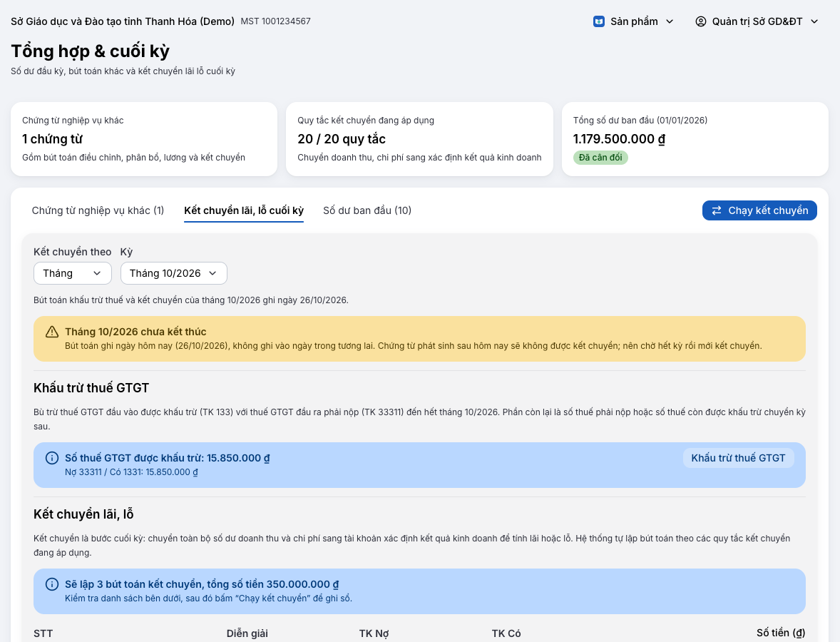Click the MST 1001234567 tax code

tap(275, 21)
